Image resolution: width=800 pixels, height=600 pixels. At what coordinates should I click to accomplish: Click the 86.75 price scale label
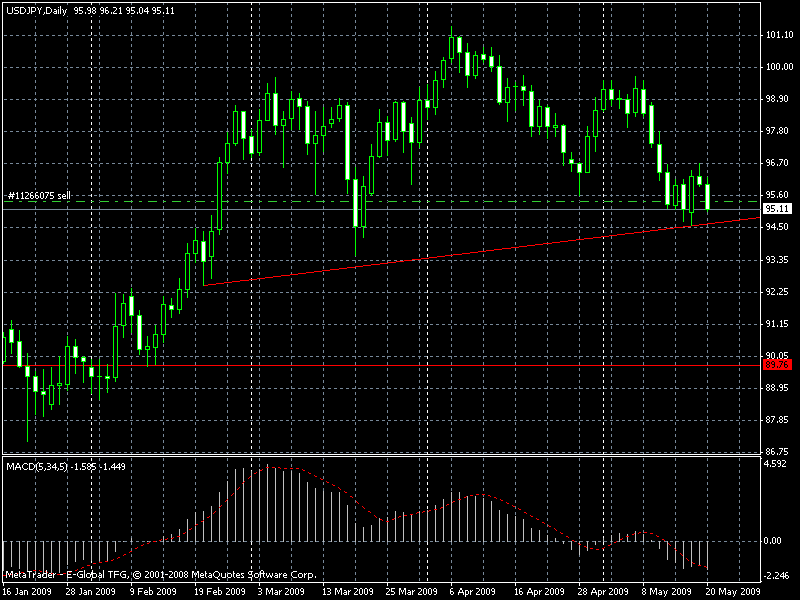[778, 421]
